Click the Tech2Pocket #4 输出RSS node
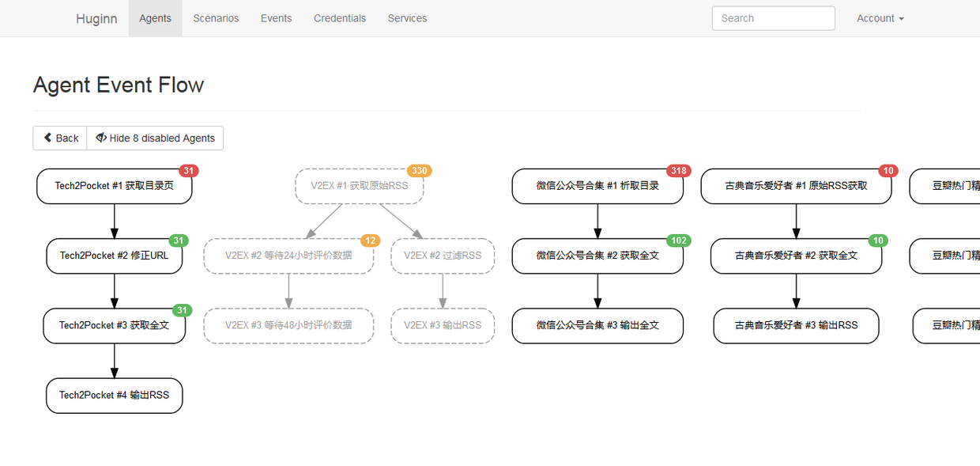The image size is (980, 466). [x=115, y=395]
